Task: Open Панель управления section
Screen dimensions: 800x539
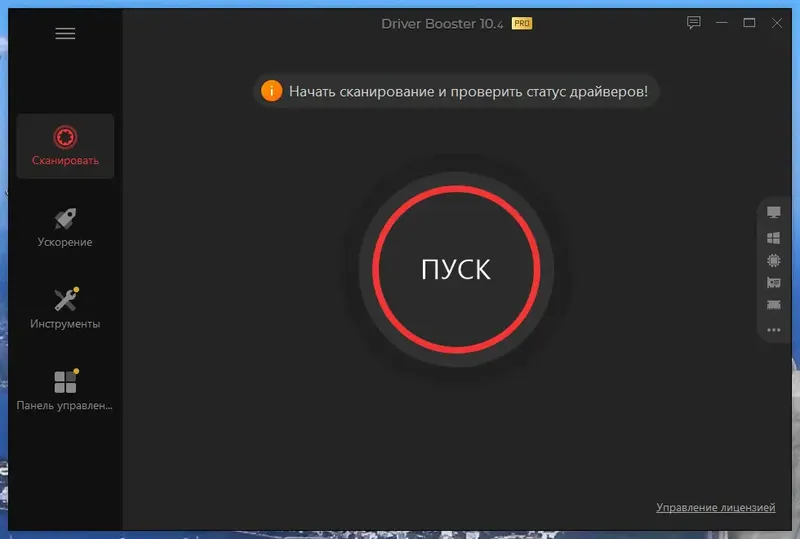Action: [65, 391]
